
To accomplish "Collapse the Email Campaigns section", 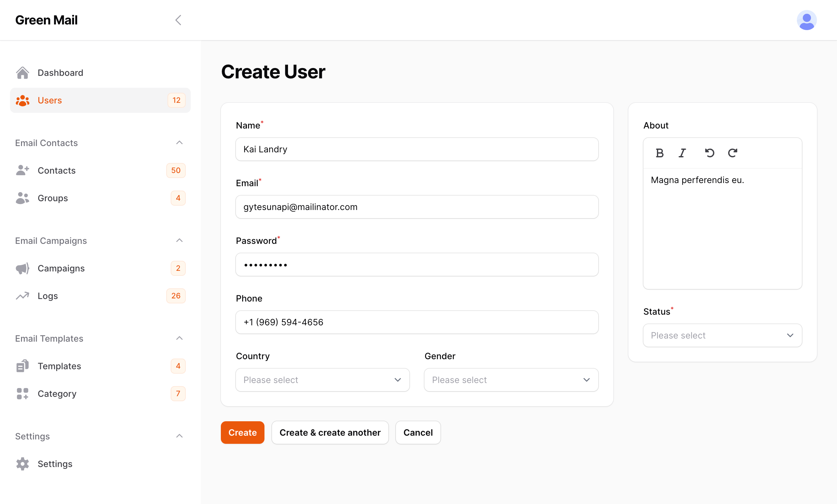I will point(179,240).
